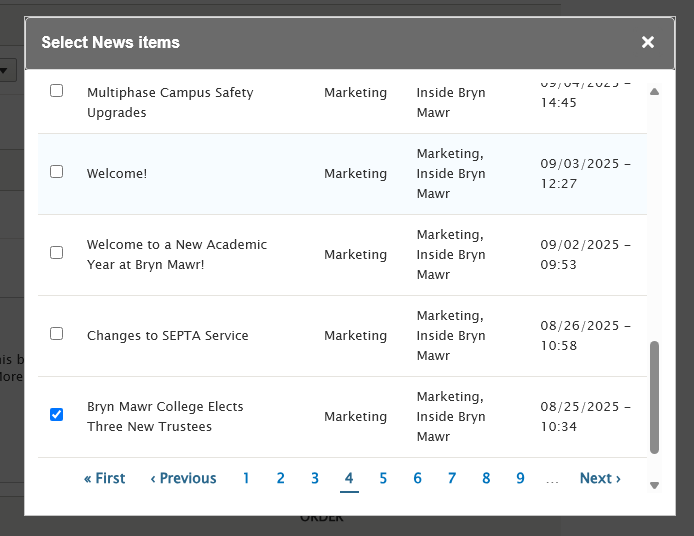Go to page 7
This screenshot has height=536, width=694.
(x=452, y=478)
